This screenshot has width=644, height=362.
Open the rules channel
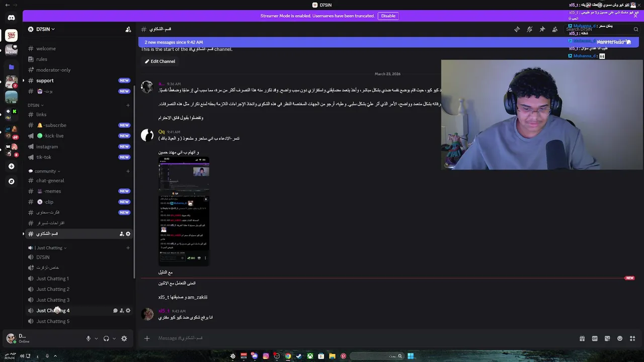(79, 59)
